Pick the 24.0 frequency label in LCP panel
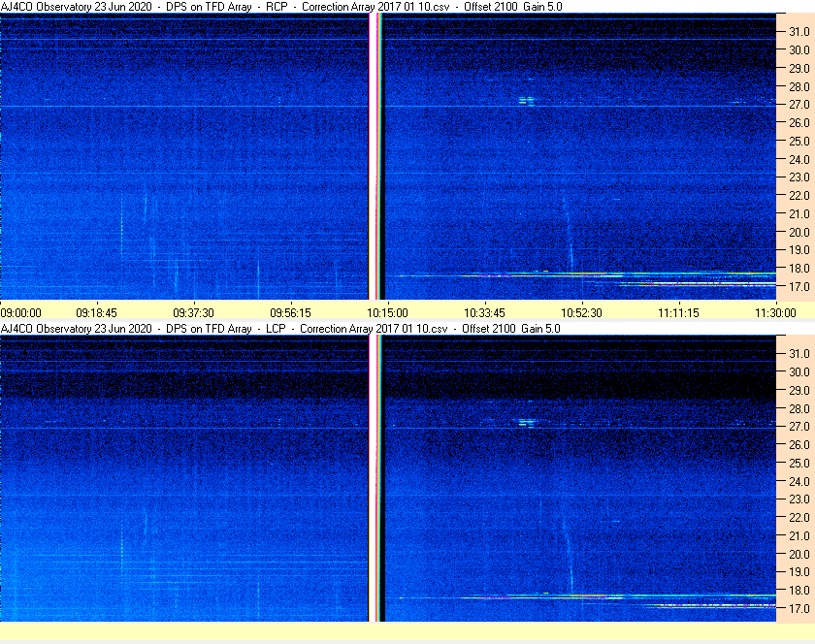The image size is (815, 644). (x=799, y=481)
